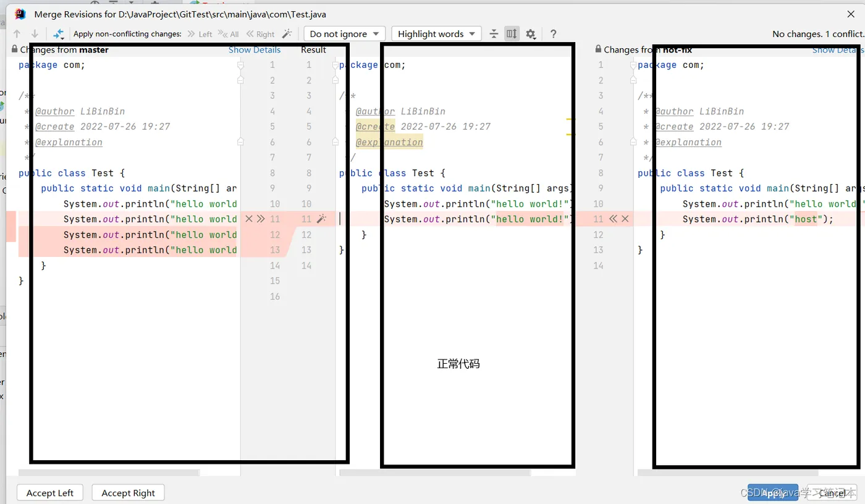The width and height of the screenshot is (865, 504).
Task: Go to previous difference with up arrow
Action: point(17,34)
